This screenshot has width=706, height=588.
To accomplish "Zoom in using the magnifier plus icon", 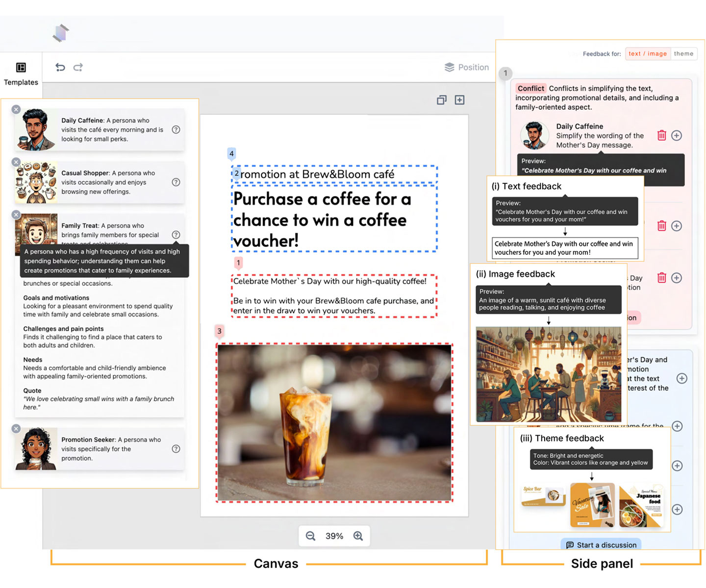I will [x=358, y=536].
